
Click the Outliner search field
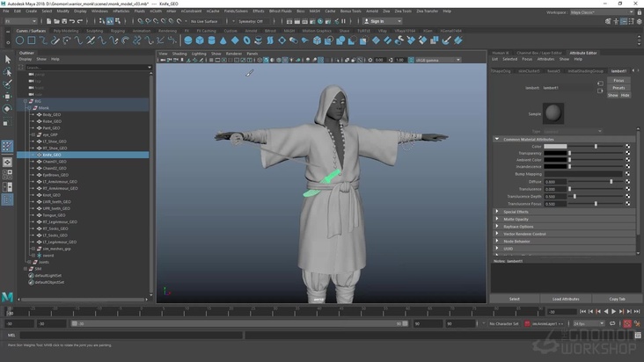[x=87, y=68]
